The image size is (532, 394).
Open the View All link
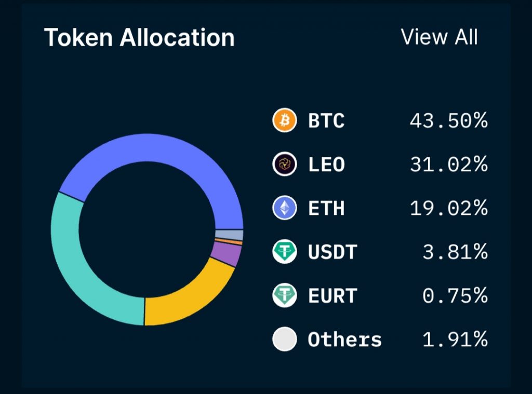coord(440,37)
